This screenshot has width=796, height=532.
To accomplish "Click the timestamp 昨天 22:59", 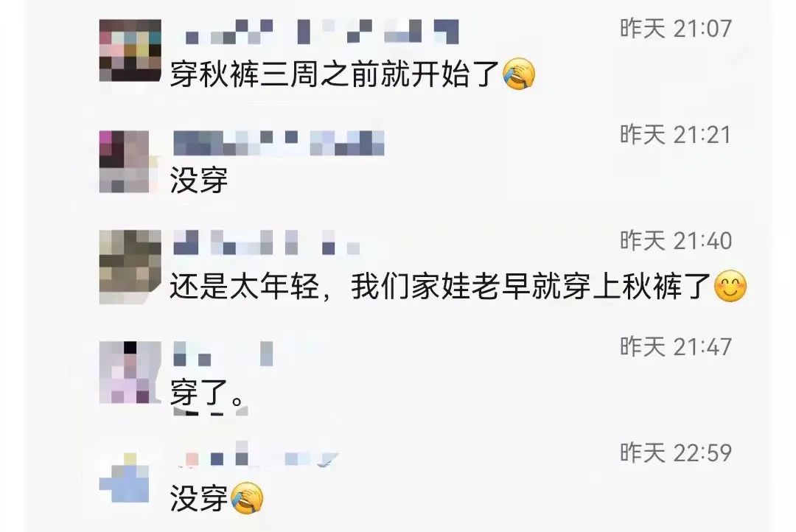I will tap(675, 453).
